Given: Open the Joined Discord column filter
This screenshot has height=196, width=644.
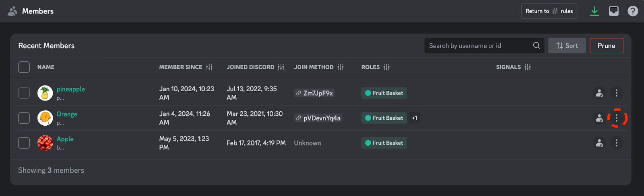Looking at the screenshot, I should tap(281, 67).
